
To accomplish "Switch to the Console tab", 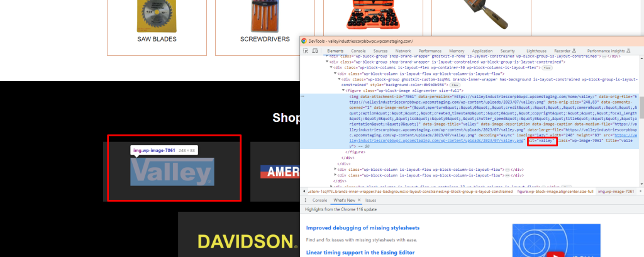I will 358,51.
